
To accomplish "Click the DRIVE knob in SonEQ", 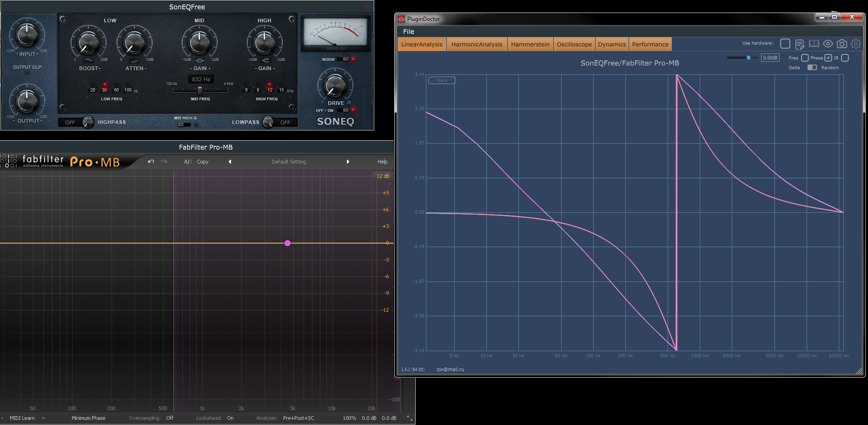I will tap(335, 85).
